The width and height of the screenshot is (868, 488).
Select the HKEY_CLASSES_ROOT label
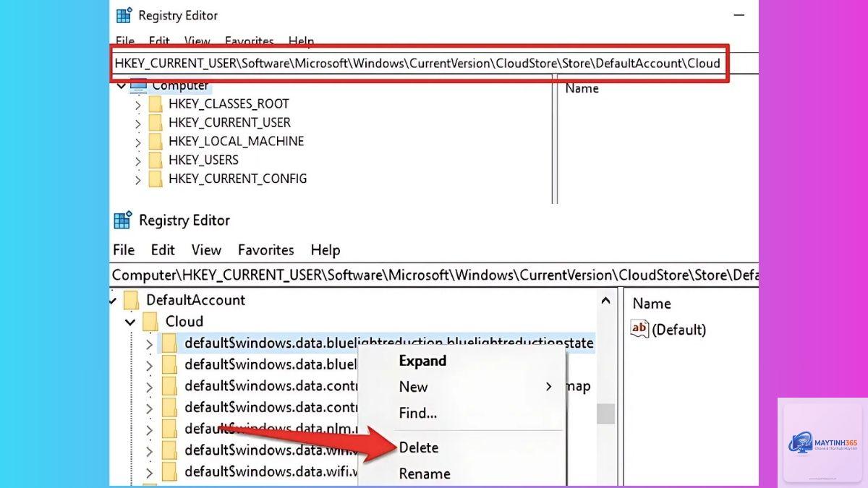point(229,104)
